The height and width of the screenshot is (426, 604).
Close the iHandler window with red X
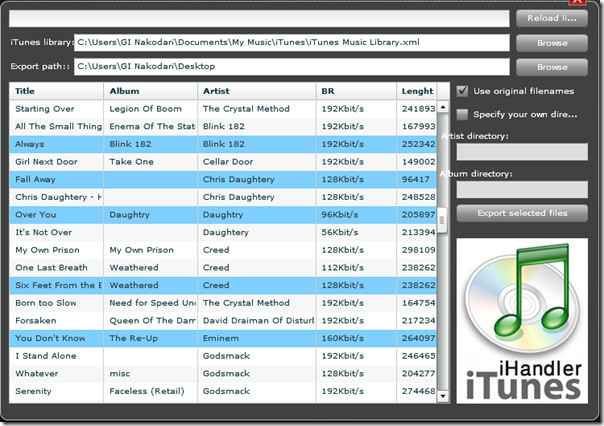576,4
